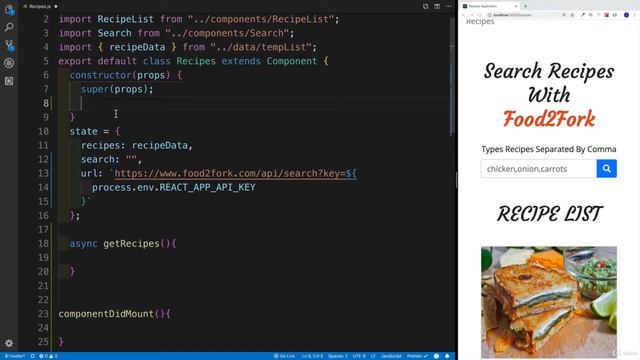Open a new browser tab with the plus button

(525, 6)
